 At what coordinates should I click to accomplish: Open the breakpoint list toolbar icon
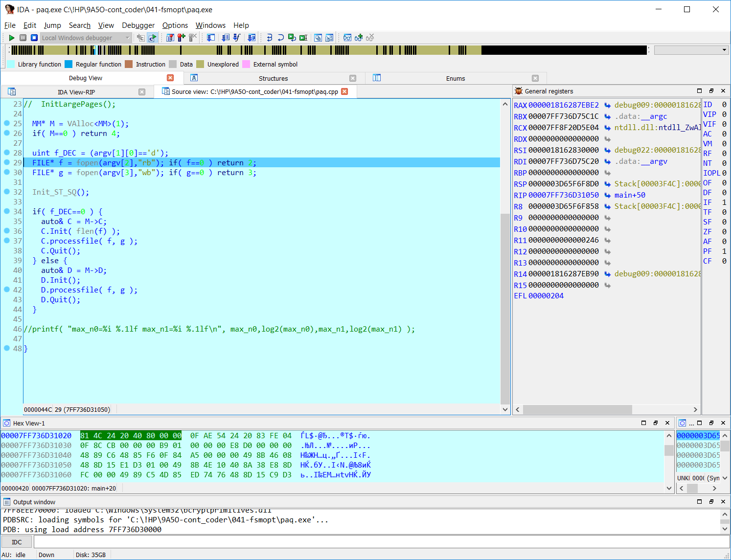point(170,38)
